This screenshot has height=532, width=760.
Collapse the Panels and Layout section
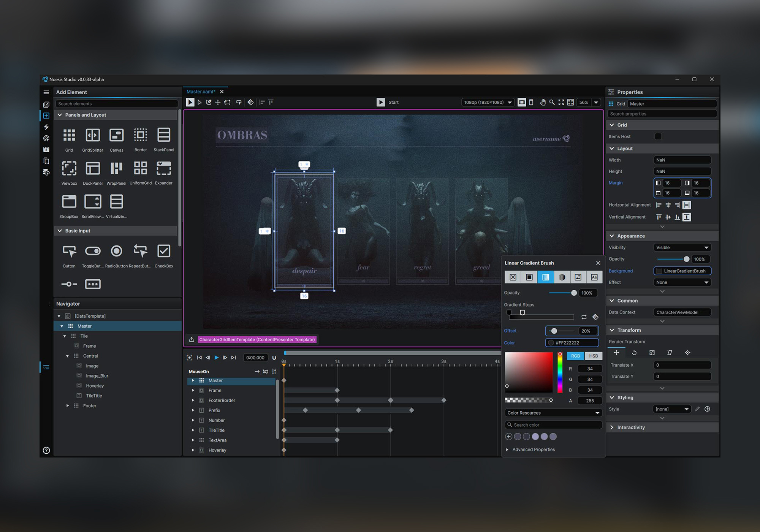pos(60,115)
